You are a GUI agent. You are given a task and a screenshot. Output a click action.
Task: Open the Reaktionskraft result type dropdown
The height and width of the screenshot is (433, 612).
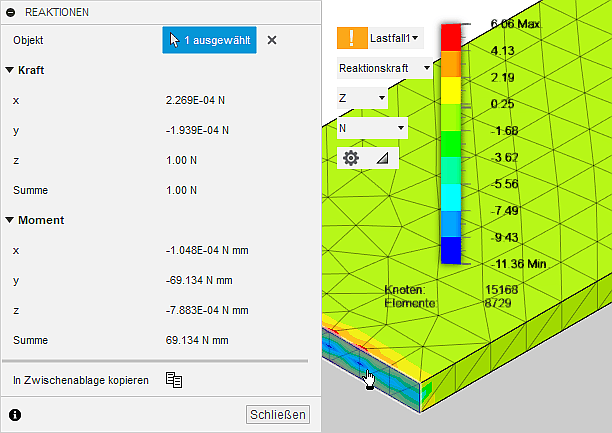385,68
